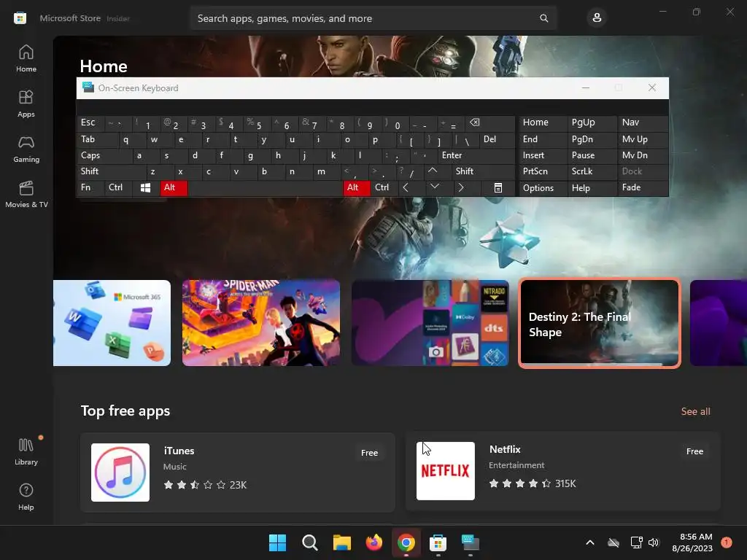The height and width of the screenshot is (560, 747).
Task: Click the down arrow key on the On-Screen Keyboard
Action: [x=435, y=187]
